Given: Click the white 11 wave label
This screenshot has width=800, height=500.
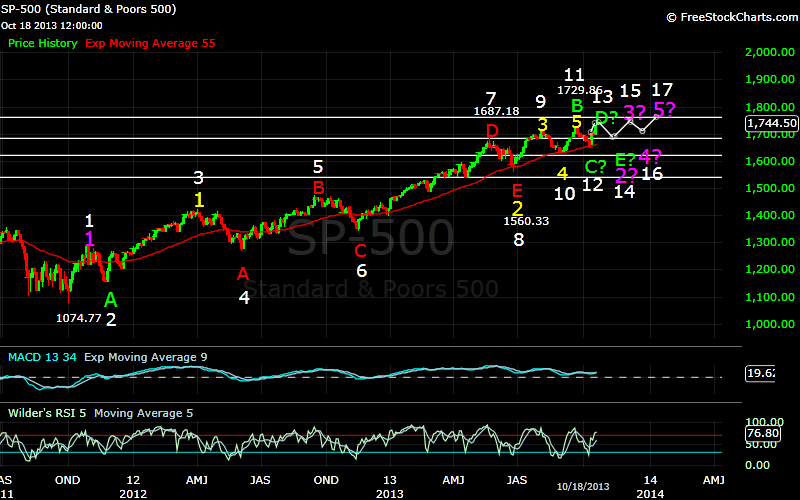Looking at the screenshot, I should 574,76.
